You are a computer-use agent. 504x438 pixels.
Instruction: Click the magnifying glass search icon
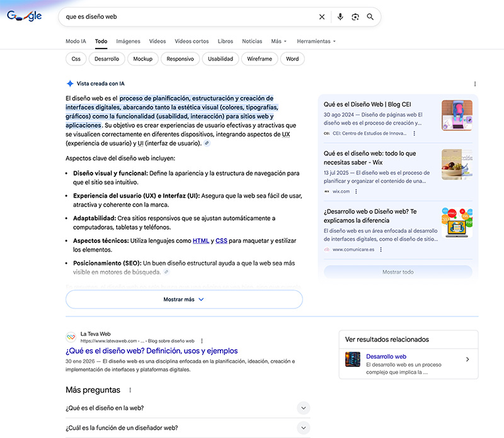pos(370,17)
